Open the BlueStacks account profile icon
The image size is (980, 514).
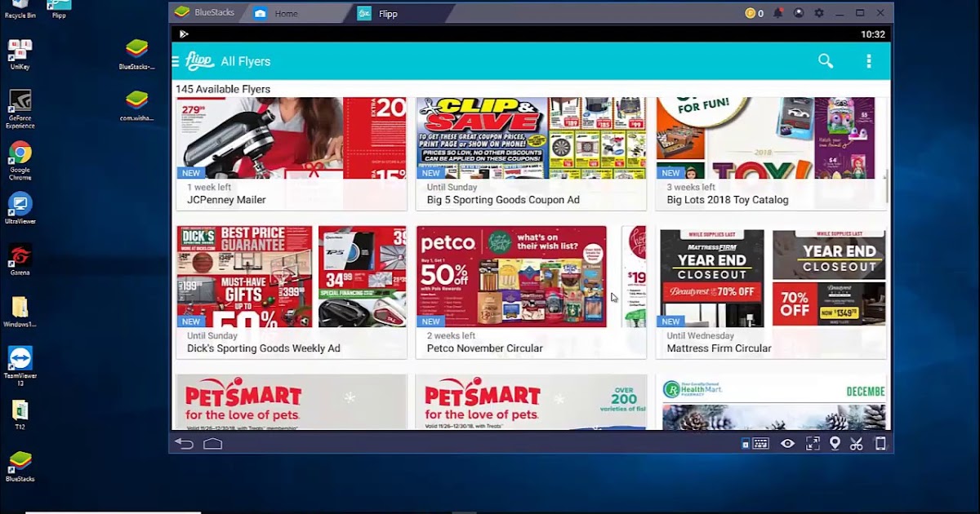click(x=799, y=13)
